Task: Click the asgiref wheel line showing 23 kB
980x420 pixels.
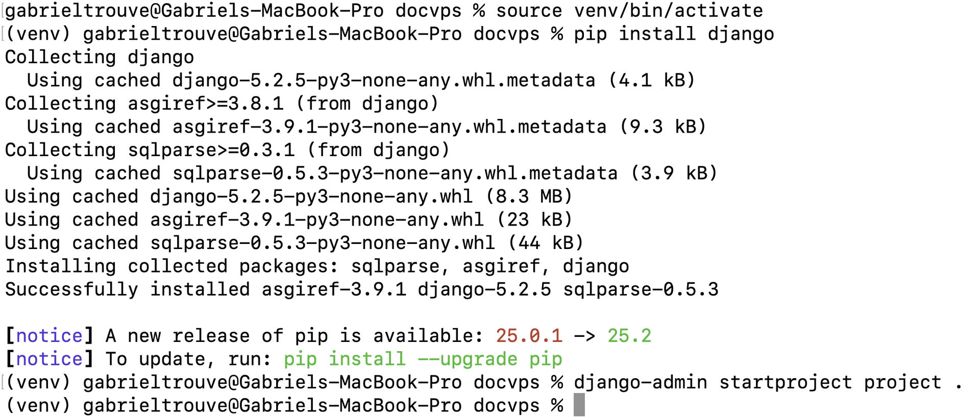Action: (288, 220)
